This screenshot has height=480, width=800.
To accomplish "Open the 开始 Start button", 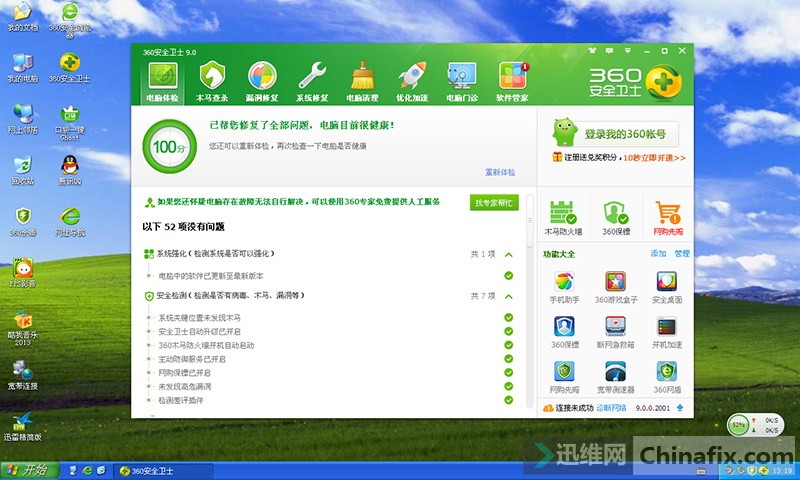I will tap(30, 470).
